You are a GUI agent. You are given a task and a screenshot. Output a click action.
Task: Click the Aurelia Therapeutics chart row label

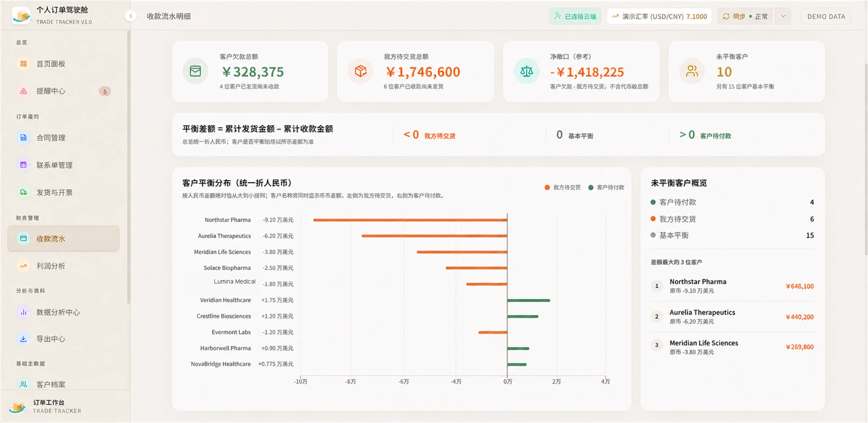[224, 236]
